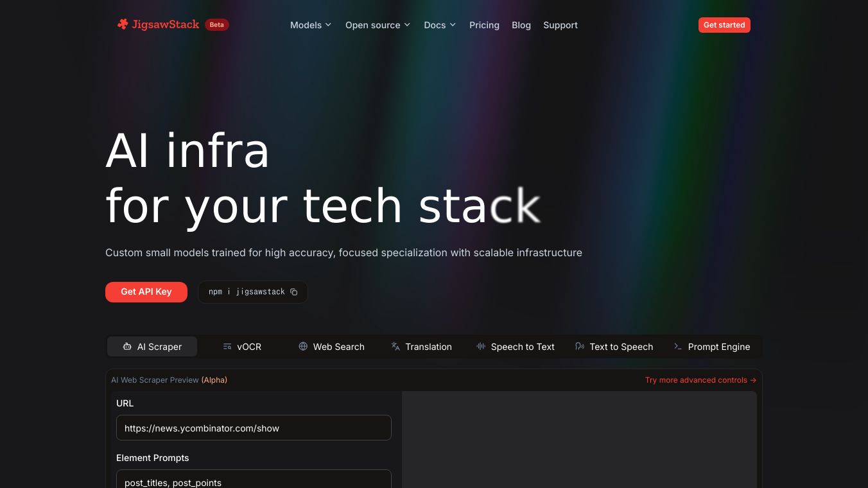868x488 pixels.
Task: Select the AI Scraper tab
Action: (x=152, y=347)
